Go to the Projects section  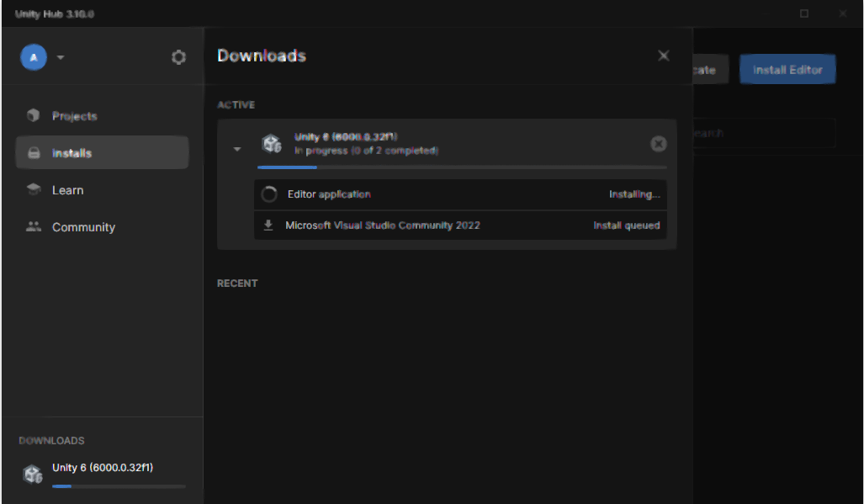(102, 115)
